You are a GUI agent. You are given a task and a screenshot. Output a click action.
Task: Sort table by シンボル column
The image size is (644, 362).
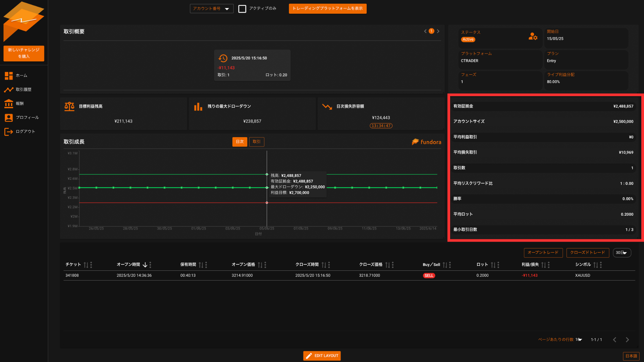pos(596,265)
